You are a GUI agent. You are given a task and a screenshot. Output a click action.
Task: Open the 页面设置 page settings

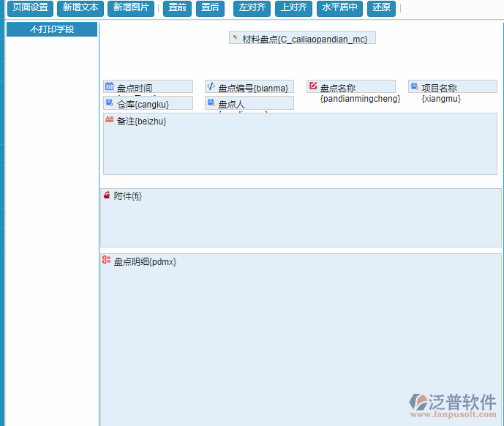tap(30, 8)
